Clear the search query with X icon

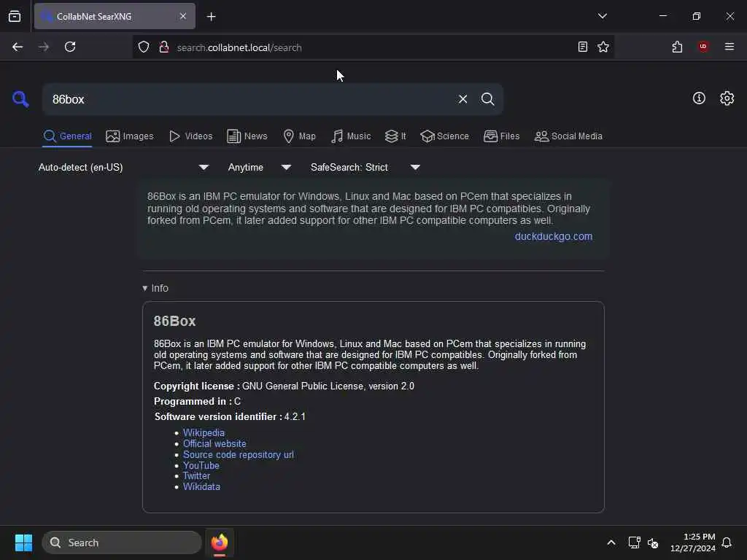[x=462, y=99]
